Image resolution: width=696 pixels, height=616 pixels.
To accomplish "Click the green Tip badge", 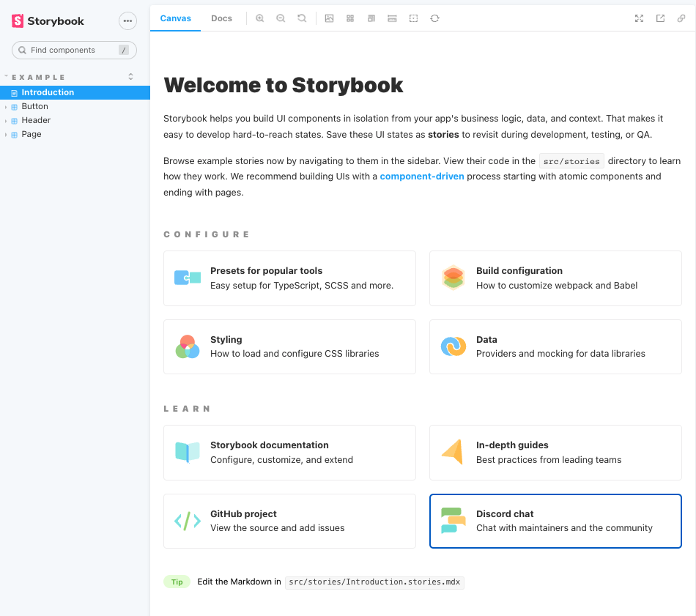I will pos(177,582).
